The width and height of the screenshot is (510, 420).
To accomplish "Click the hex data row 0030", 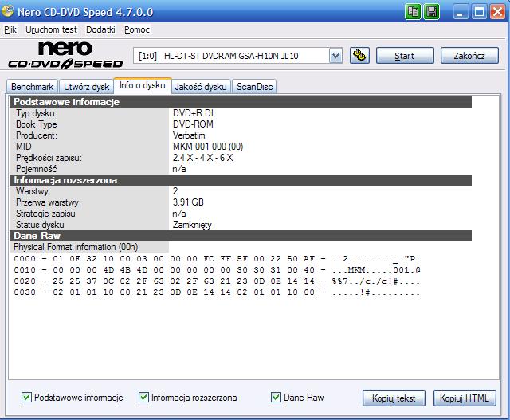I will [217, 292].
